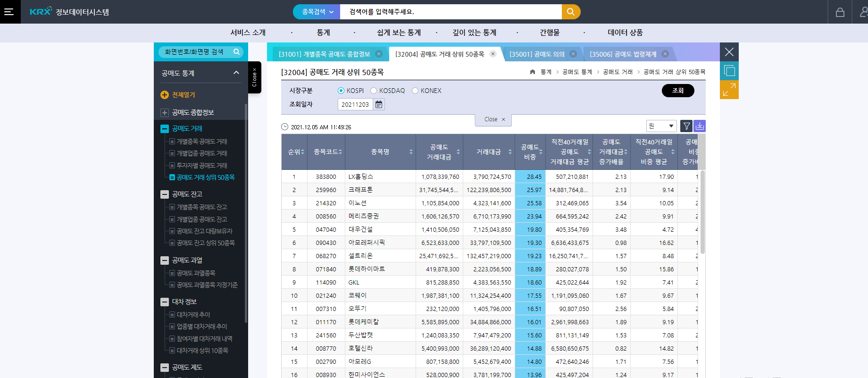Click the orange expand fullscreen icon

[x=729, y=90]
